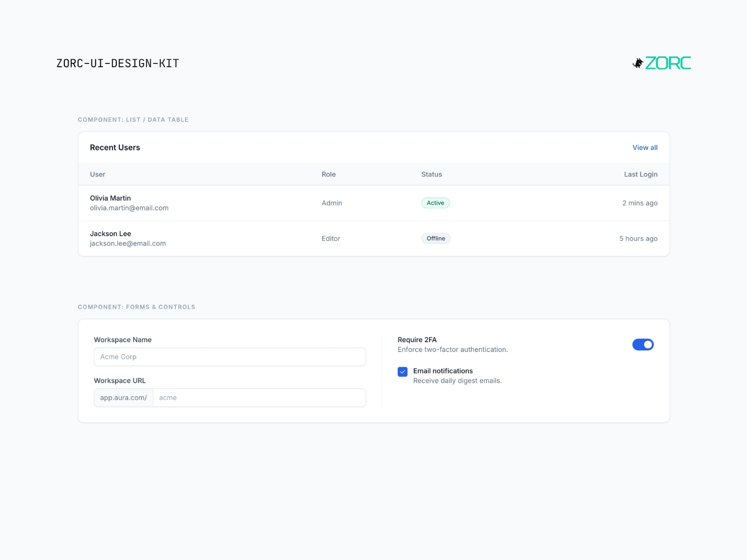Image resolution: width=747 pixels, height=560 pixels.
Task: Uncheck the Email notifications checkbox
Action: pos(402,371)
